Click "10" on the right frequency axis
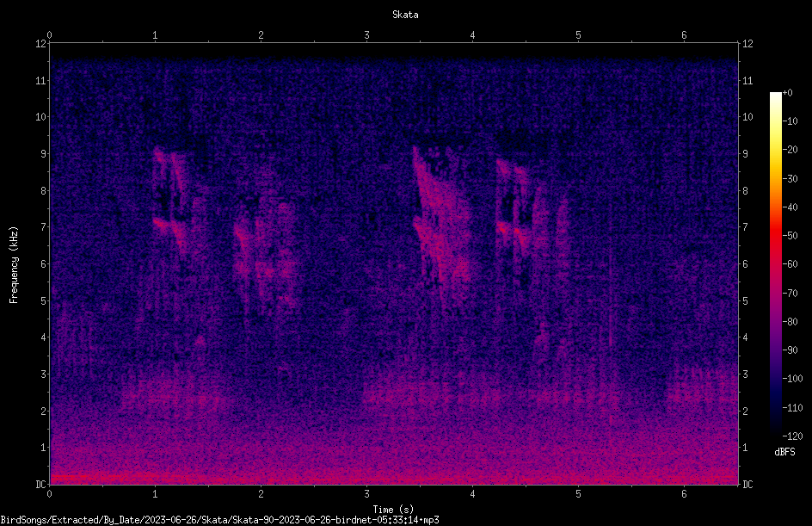 point(747,117)
